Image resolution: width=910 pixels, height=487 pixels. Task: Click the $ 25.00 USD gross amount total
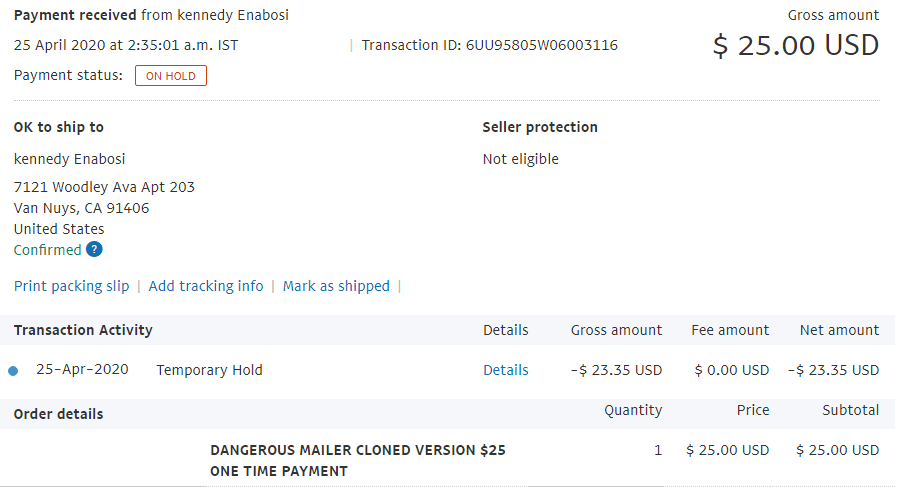796,45
